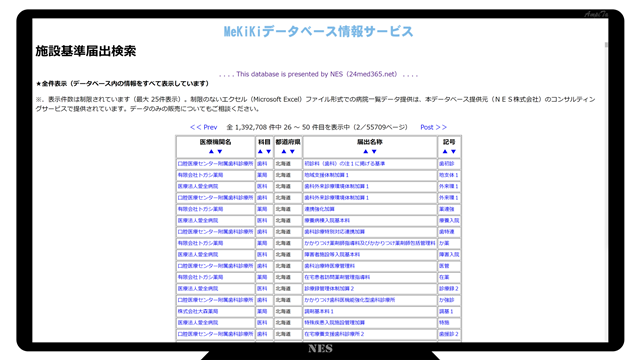Click the MeKiKiデータベース情報サービス title
The image size is (640, 360).
[318, 31]
